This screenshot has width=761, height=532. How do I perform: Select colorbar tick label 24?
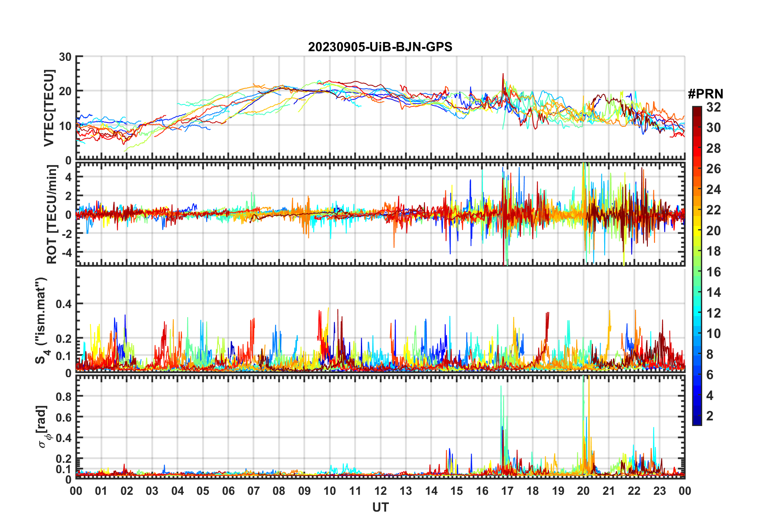pyautogui.click(x=713, y=189)
